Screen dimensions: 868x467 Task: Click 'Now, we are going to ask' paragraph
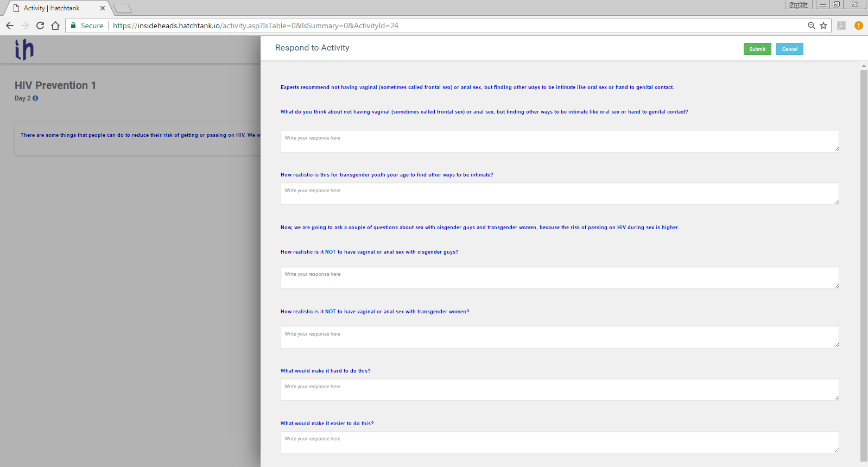point(480,228)
